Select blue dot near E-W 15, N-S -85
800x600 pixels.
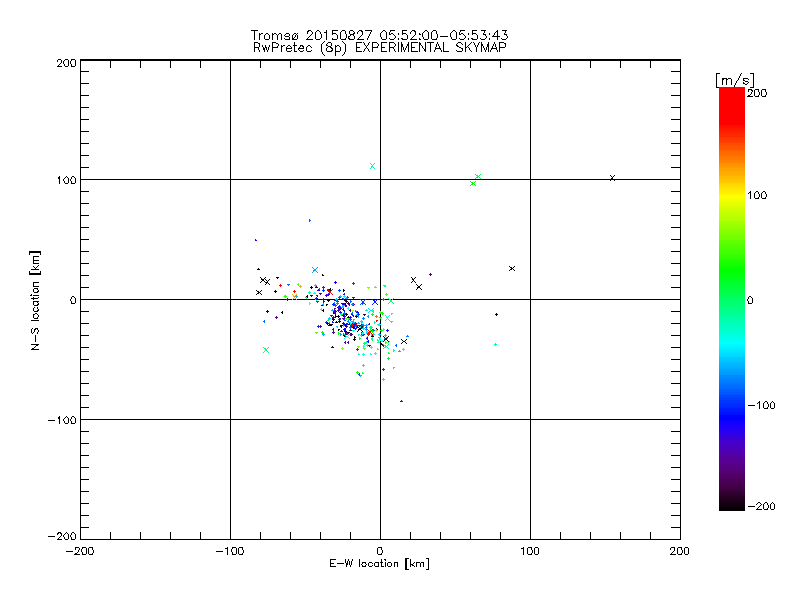[401, 402]
